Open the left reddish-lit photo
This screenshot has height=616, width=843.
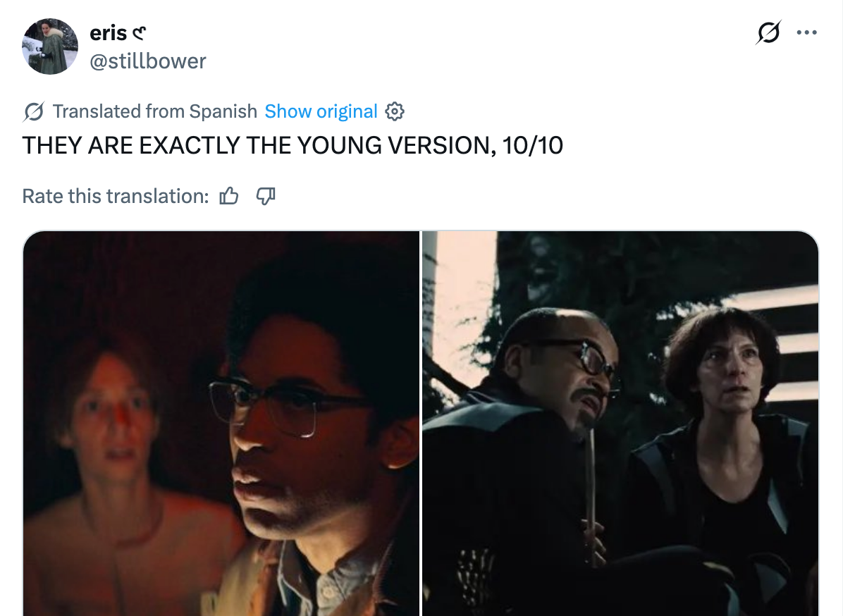pyautogui.click(x=221, y=424)
